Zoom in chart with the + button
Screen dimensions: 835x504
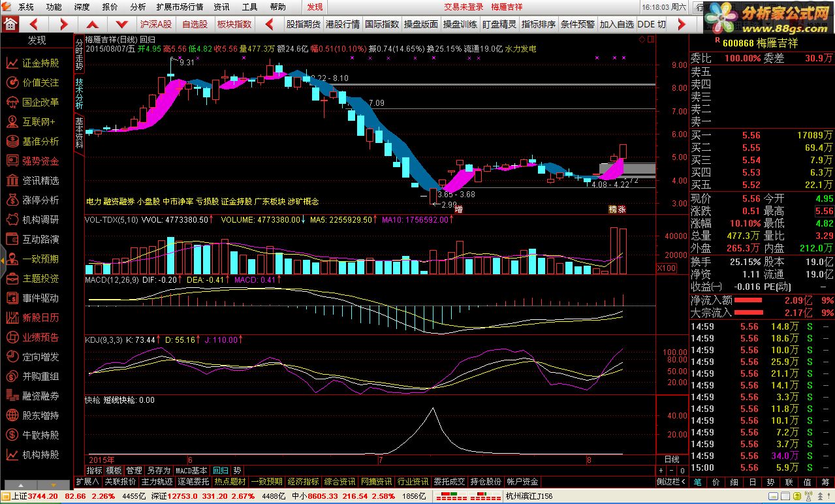[x=661, y=470]
